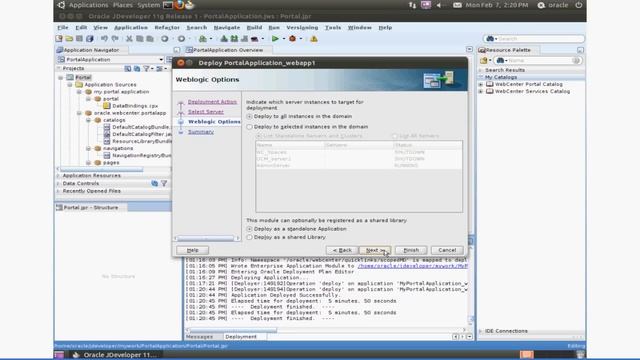
Task: Select Deploy as a shared Library
Action: (249, 237)
